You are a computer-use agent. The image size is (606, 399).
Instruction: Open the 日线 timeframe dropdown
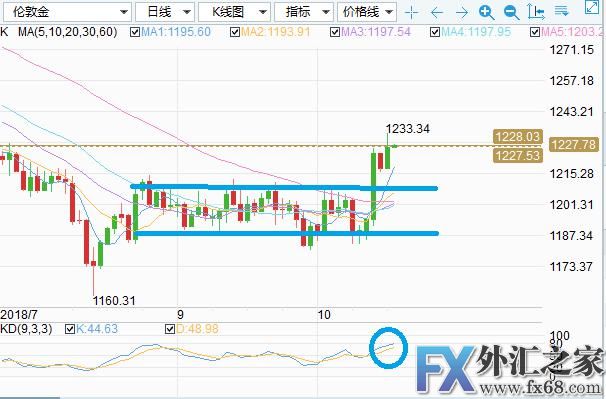165,12
